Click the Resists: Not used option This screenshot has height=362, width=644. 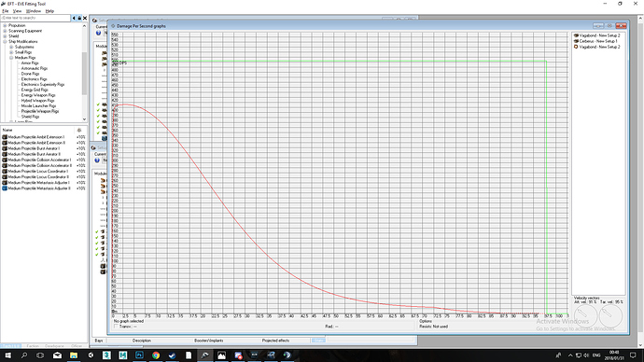pos(434,327)
